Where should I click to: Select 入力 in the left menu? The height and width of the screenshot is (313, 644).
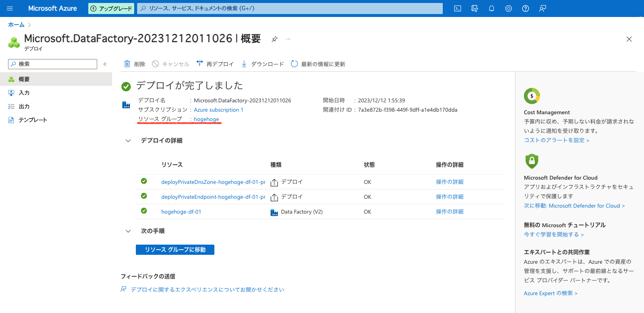pos(56,93)
